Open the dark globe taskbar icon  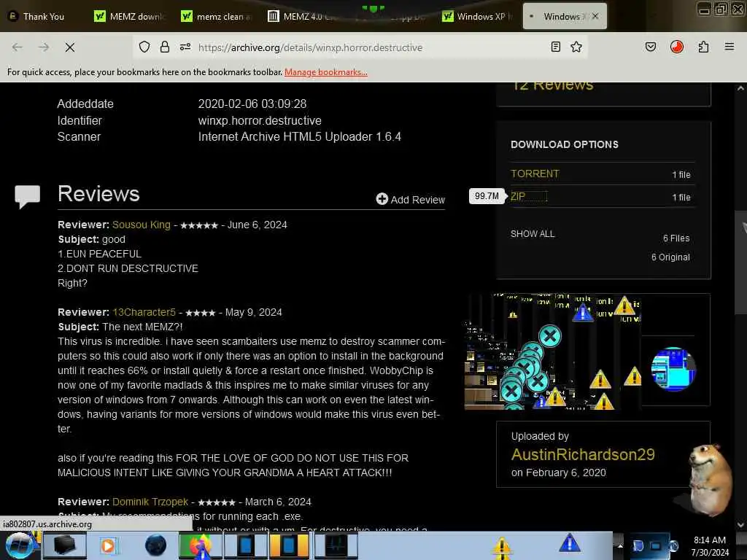[155, 545]
